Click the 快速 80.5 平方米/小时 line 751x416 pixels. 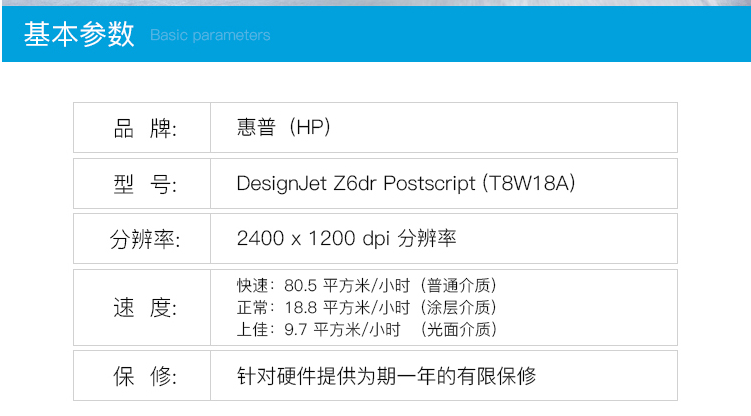324,285
